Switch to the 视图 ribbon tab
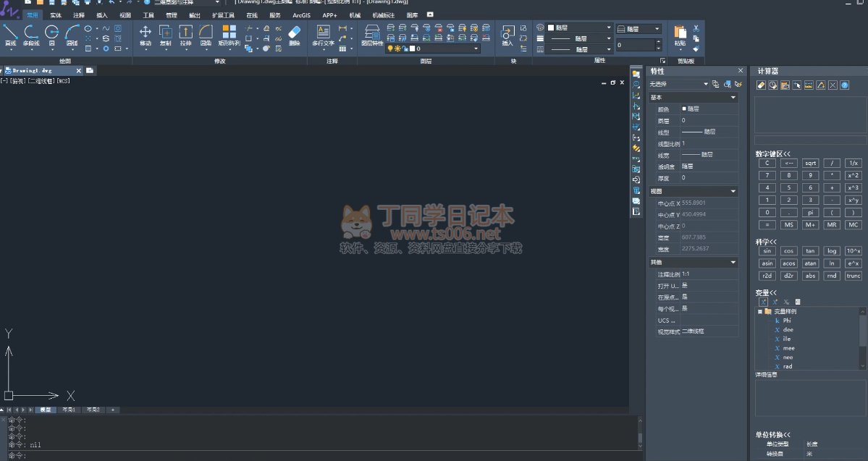Viewport: 868px width, 461px height. coord(125,14)
